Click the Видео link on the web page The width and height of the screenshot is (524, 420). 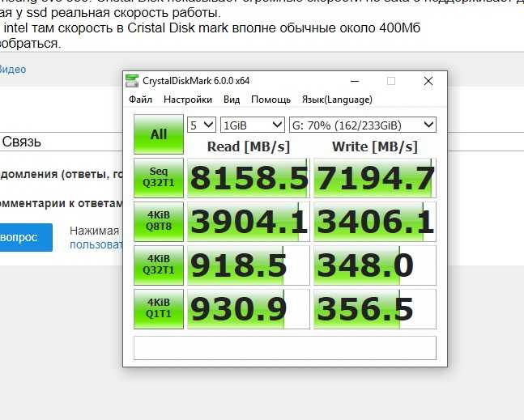click(13, 70)
